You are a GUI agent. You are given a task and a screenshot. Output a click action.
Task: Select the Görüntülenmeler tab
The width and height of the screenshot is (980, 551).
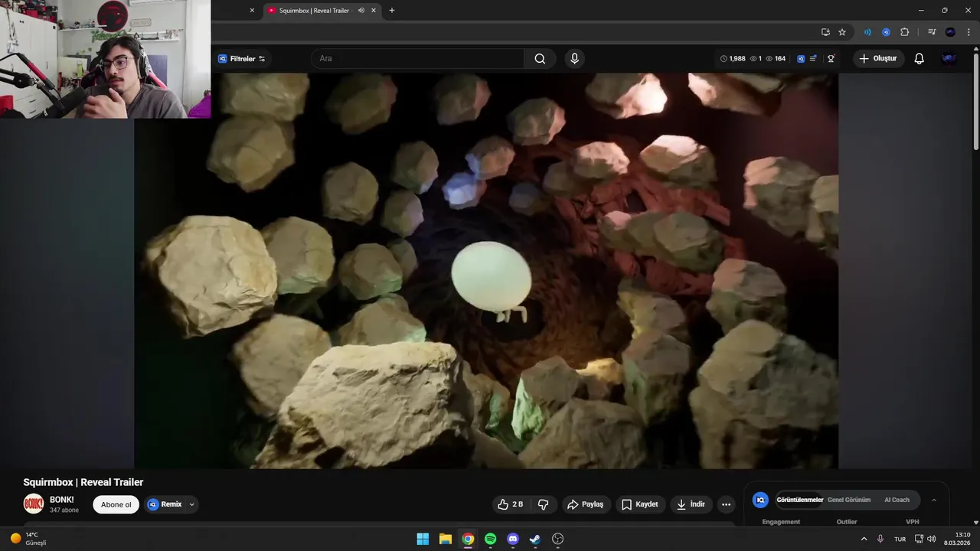point(800,500)
